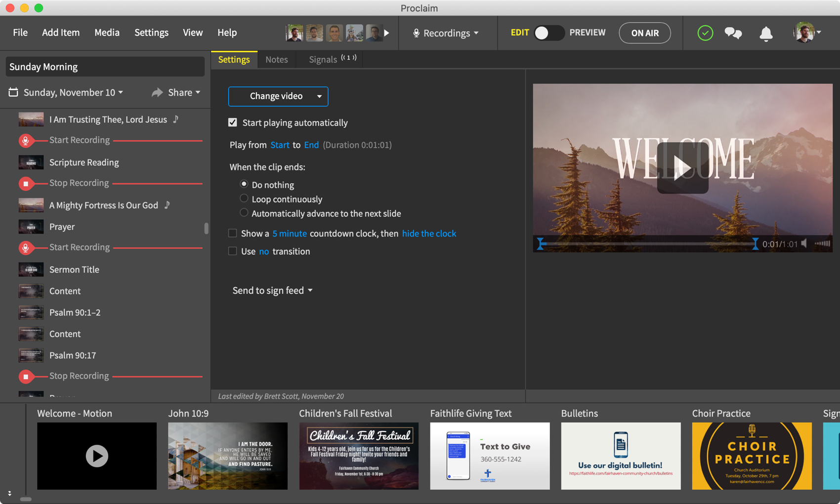Switch to the Notes tab

pyautogui.click(x=276, y=59)
